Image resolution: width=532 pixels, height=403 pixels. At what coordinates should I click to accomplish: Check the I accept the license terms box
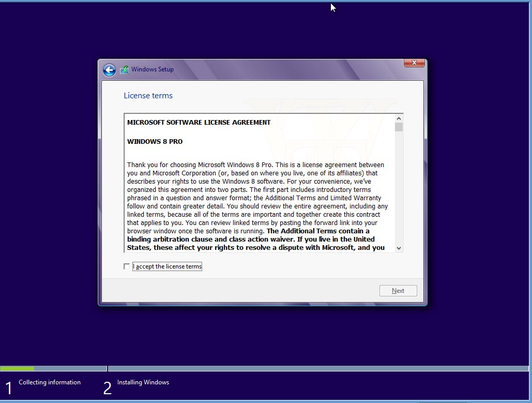(127, 266)
